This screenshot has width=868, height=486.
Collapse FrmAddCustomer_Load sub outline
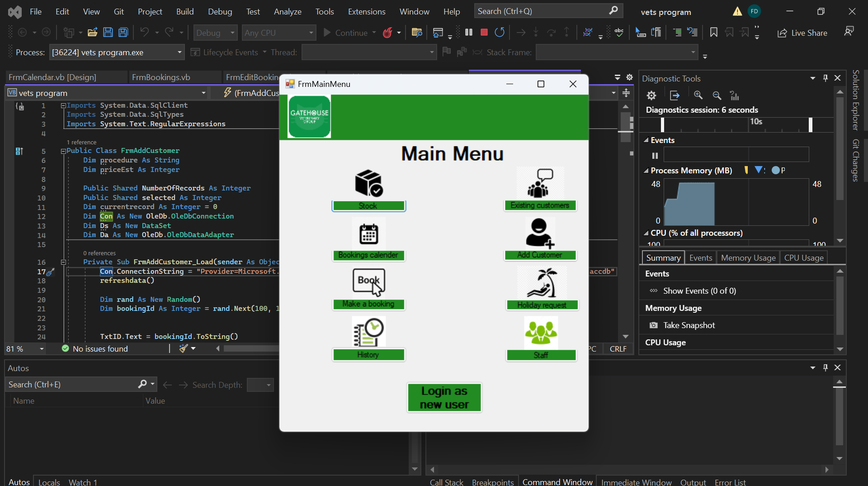[x=63, y=262]
